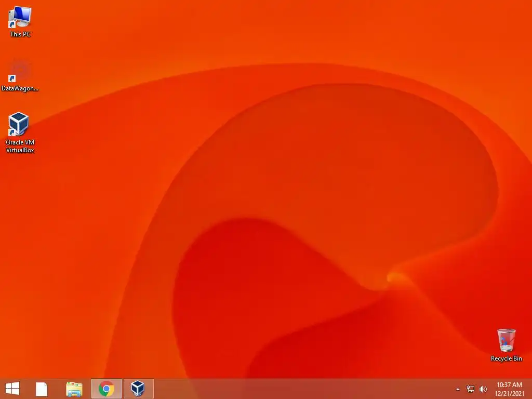Open the network status tray icon
The width and height of the screenshot is (532, 399).
pos(470,389)
